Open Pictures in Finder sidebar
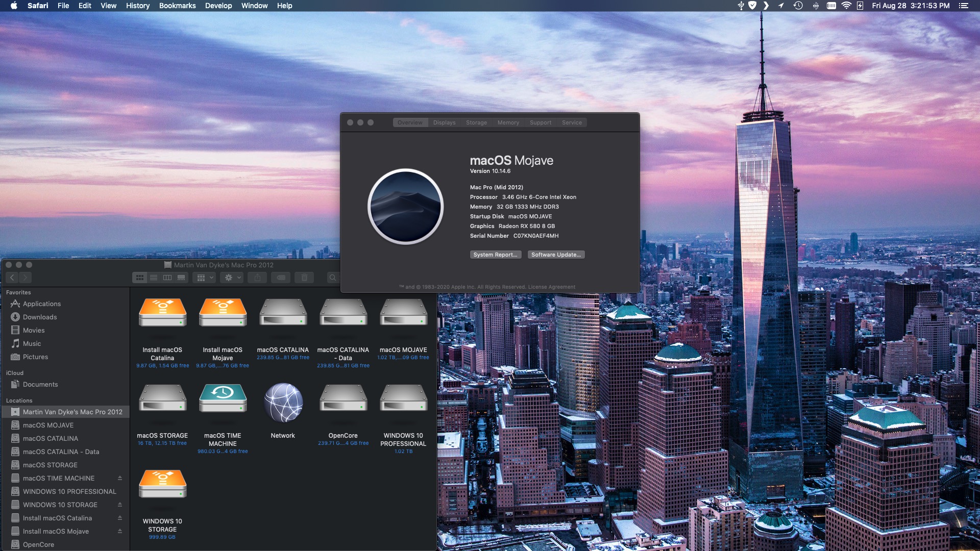 coord(65,357)
